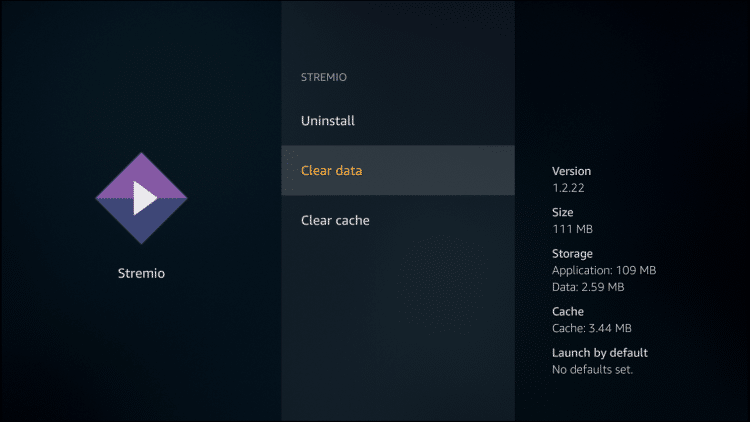Click the Cache heading in details
Viewport: 750px width, 422px height.
[x=568, y=311]
